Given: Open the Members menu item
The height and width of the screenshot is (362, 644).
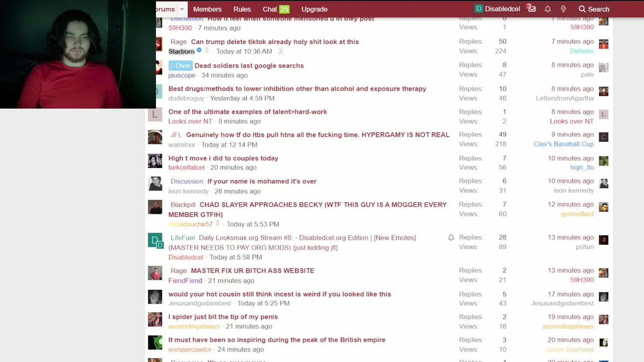Looking at the screenshot, I should [207, 9].
